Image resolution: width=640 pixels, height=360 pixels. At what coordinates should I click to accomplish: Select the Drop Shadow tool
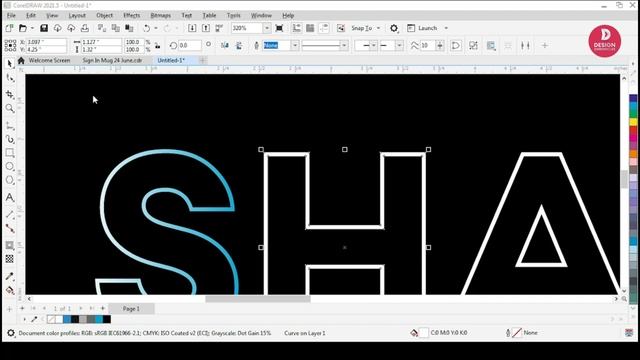tap(10, 245)
